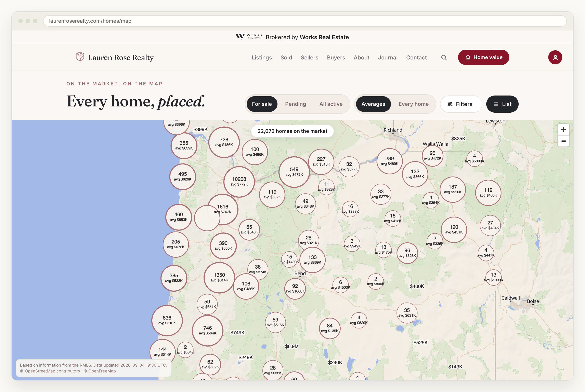This screenshot has height=392, width=585.
Task: Click the 289 cluster avg $489K
Action: 389,161
